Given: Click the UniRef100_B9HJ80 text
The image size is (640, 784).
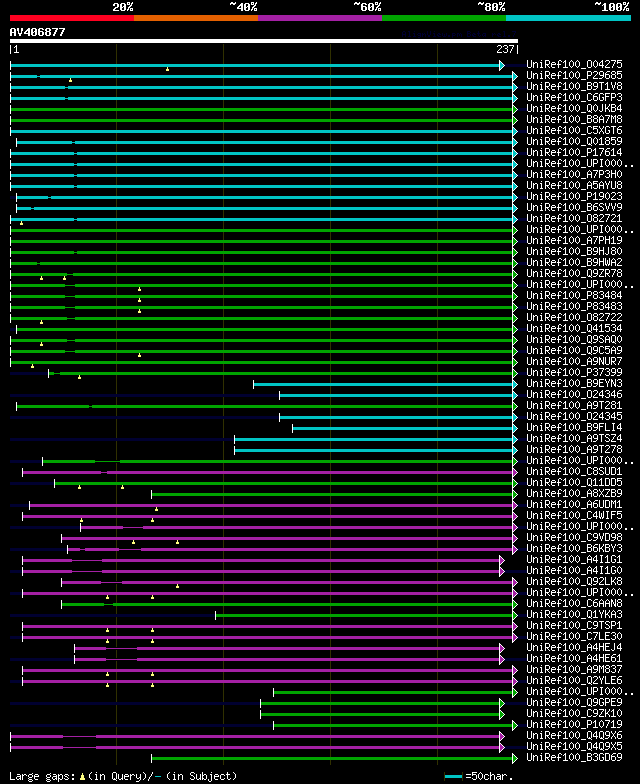Looking at the screenshot, I should (x=574, y=252).
